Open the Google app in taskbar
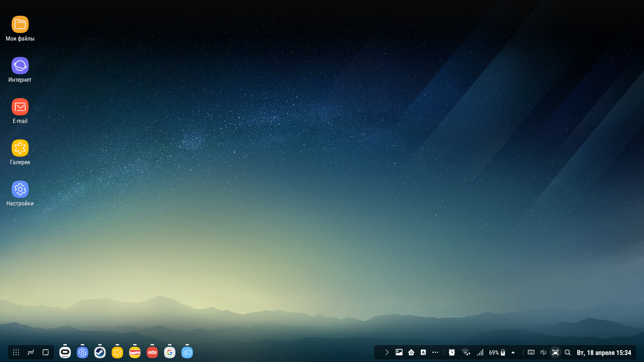 tap(170, 352)
